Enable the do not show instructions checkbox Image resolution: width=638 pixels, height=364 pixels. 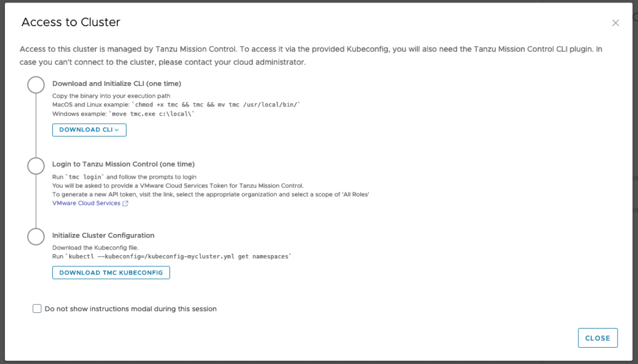[x=37, y=309]
